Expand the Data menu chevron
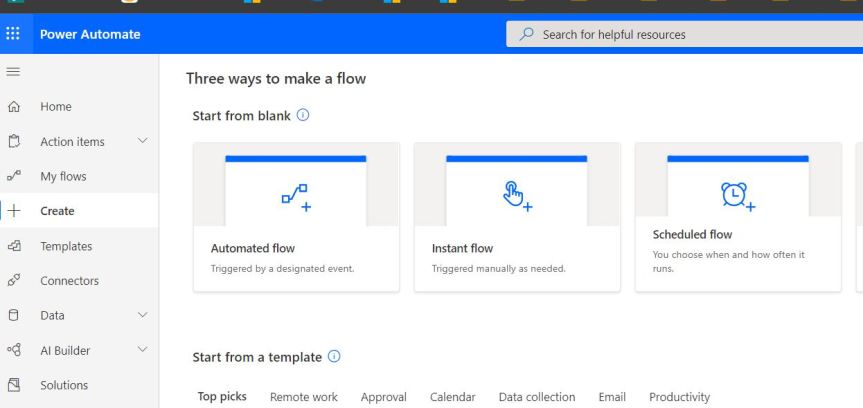This screenshot has width=863, height=408. pos(141,315)
